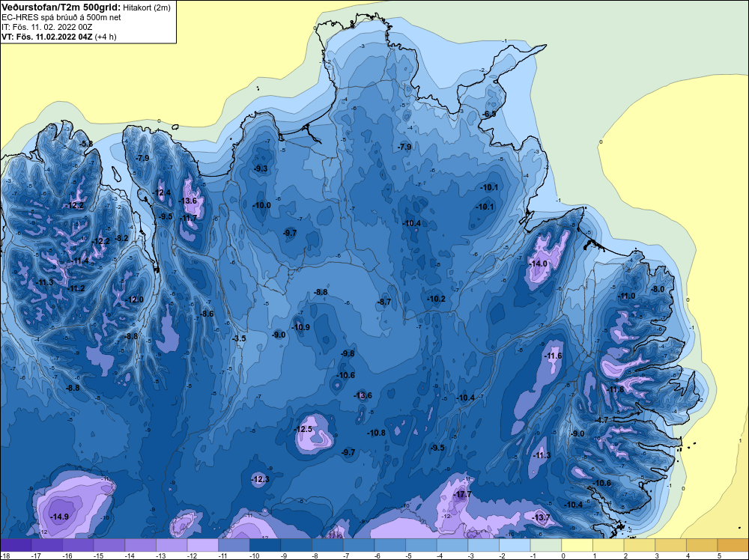Click the -11.0 temperature value
The height and width of the screenshot is (560, 749).
pos(627,296)
